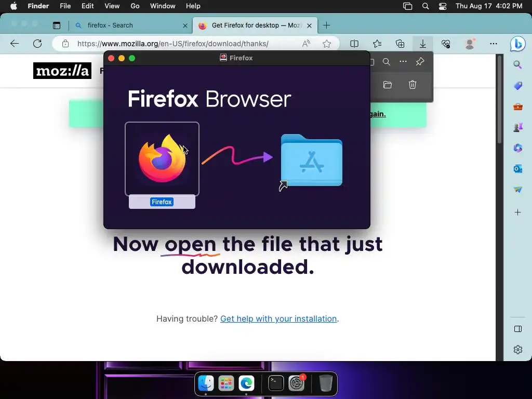Click the date and time in the menu bar
Viewport: 532px width, 399px height.
coord(489,6)
